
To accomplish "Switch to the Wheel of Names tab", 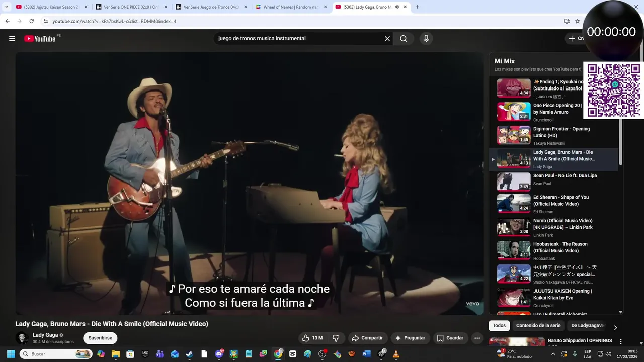I will (x=291, y=7).
